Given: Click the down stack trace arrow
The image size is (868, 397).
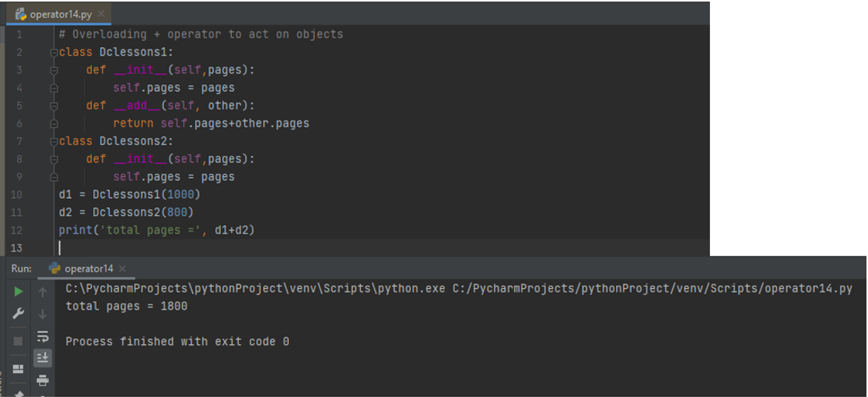Looking at the screenshot, I should (43, 314).
